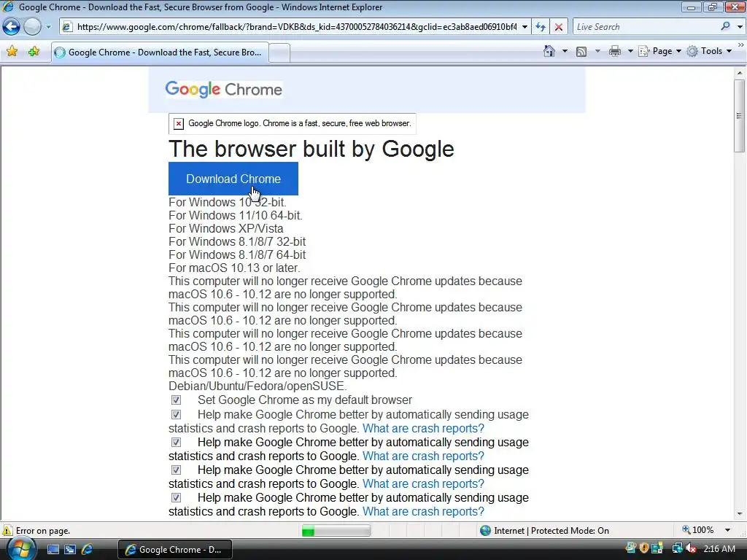Image resolution: width=747 pixels, height=560 pixels.
Task: Click the Google Chrome logo header
Action: pyautogui.click(x=223, y=89)
